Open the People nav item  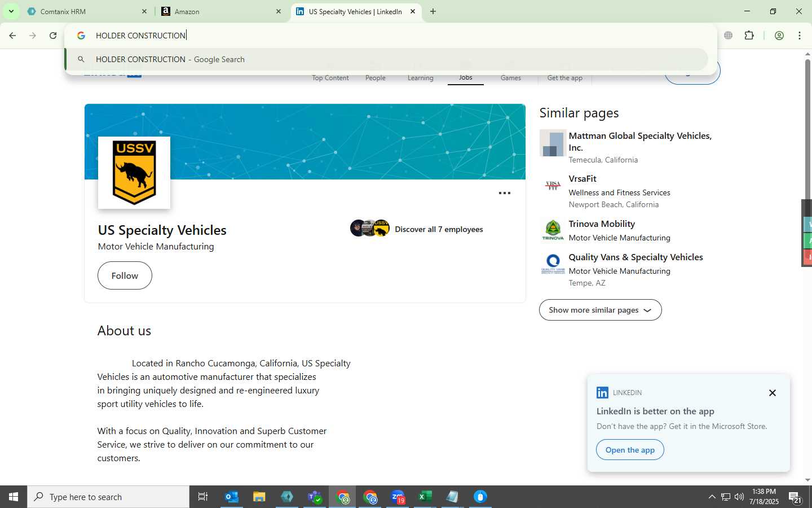point(376,73)
